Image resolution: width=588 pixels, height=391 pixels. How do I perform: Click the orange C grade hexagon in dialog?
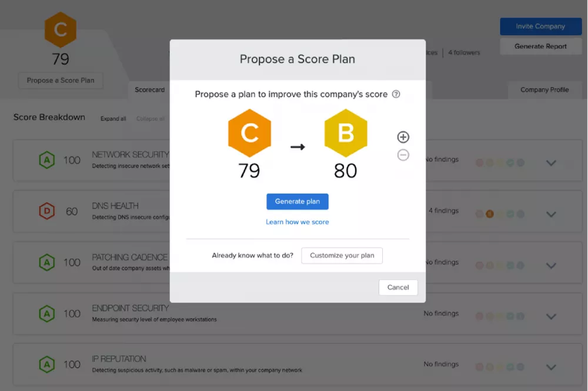[x=249, y=133]
